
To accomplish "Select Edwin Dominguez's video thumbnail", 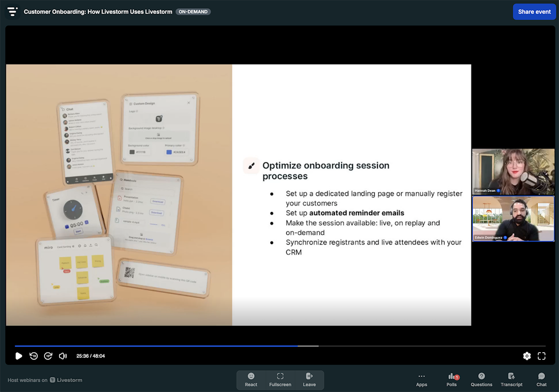I will (x=513, y=219).
